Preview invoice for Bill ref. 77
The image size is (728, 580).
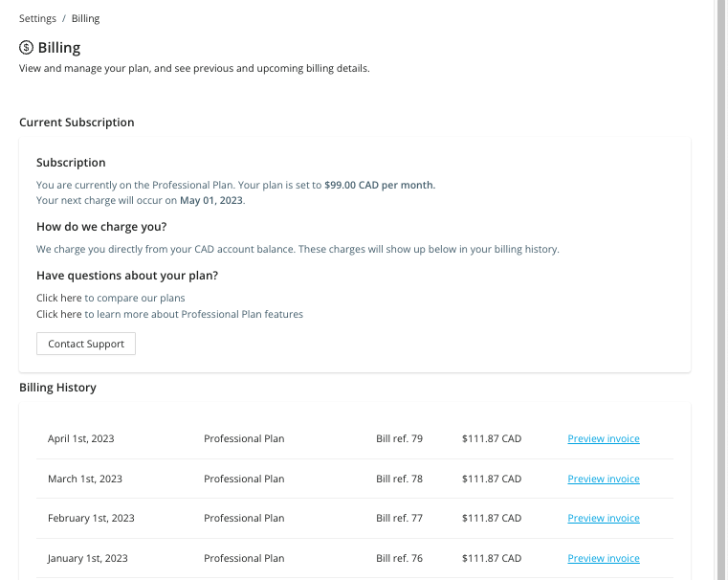(x=603, y=519)
